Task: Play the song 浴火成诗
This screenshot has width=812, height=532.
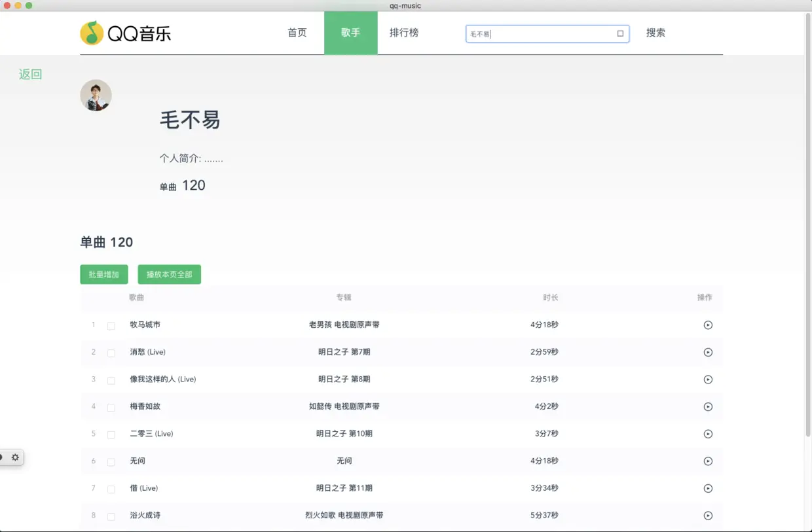Action: tap(708, 516)
